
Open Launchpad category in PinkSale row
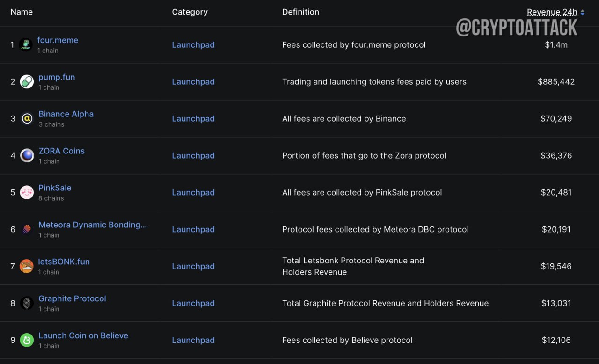pyautogui.click(x=193, y=193)
